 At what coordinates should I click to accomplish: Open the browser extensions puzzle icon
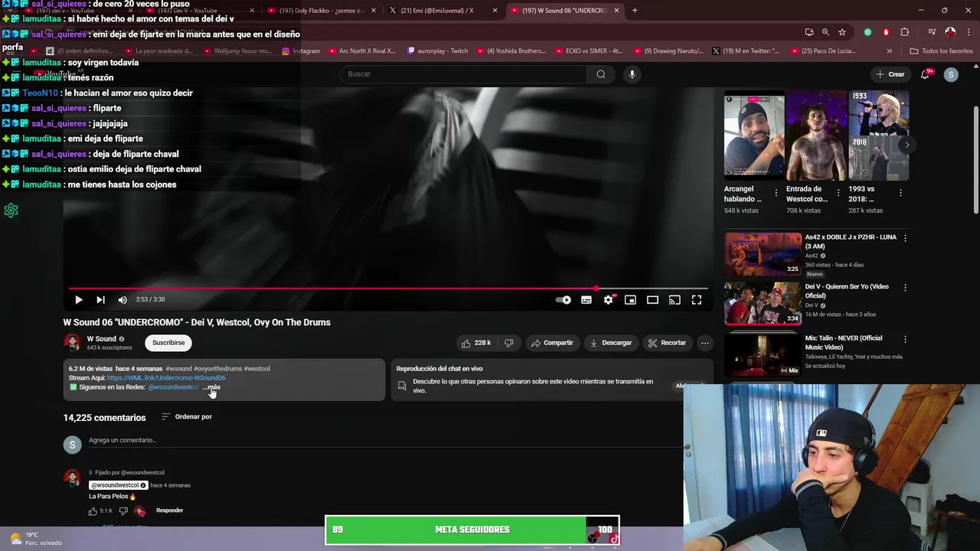pos(905,32)
